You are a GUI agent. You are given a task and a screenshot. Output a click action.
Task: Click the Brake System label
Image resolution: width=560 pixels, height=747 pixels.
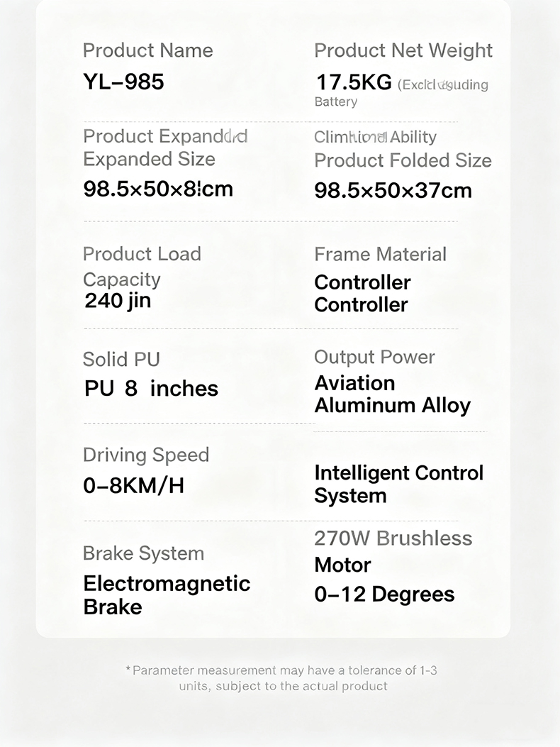(143, 553)
